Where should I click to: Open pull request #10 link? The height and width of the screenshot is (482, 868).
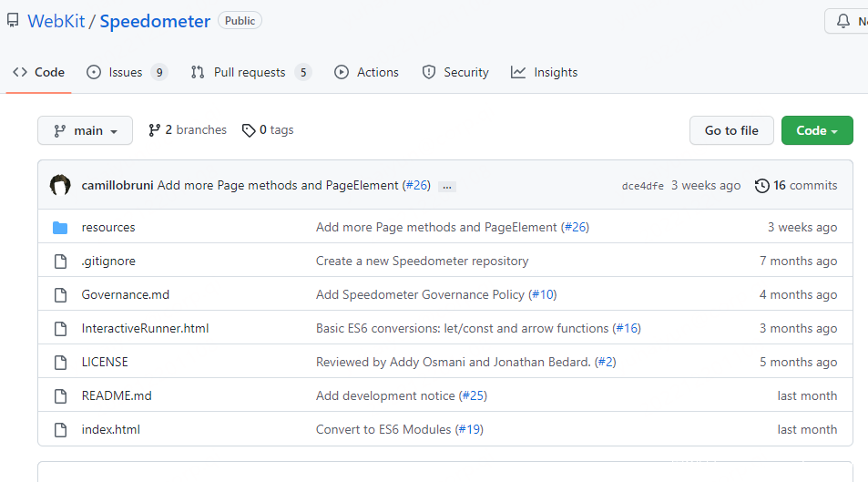tap(543, 294)
